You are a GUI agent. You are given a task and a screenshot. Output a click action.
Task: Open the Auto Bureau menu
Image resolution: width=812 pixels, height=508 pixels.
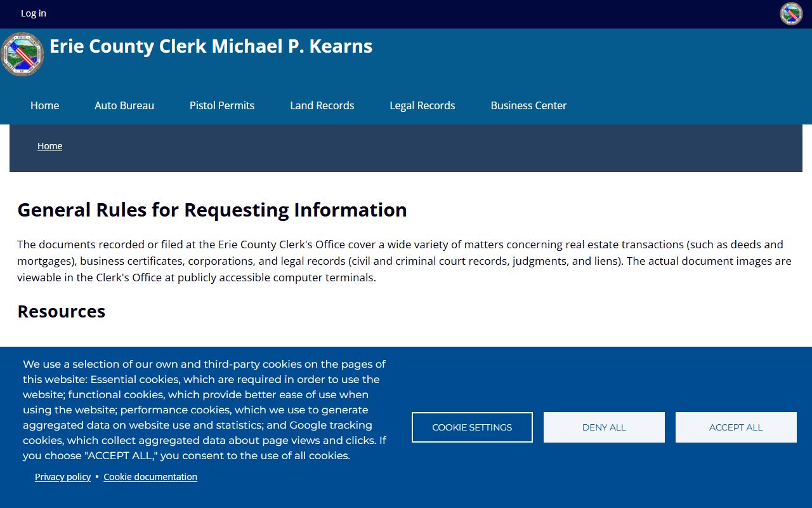click(x=124, y=105)
